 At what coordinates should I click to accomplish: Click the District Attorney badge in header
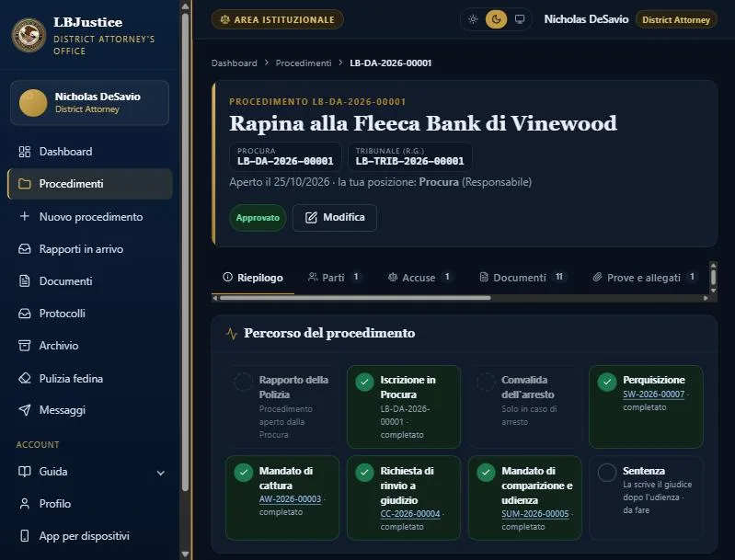pos(676,19)
